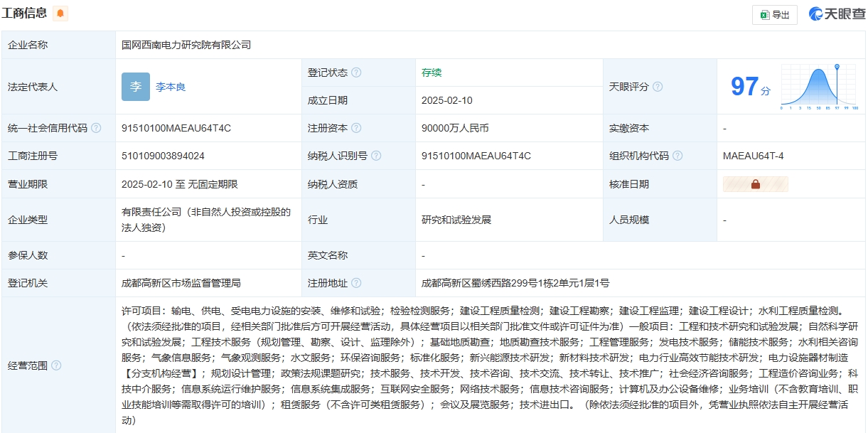The image size is (868, 433).
Task: Click the question mark next to 注册资本
Action: [356, 127]
